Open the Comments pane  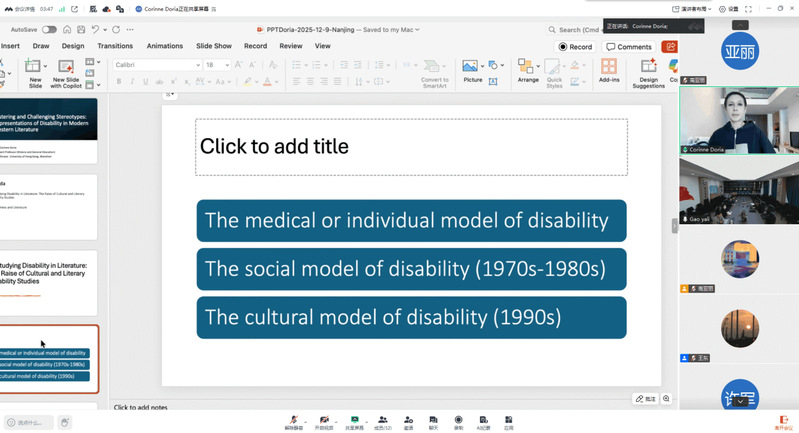point(629,47)
